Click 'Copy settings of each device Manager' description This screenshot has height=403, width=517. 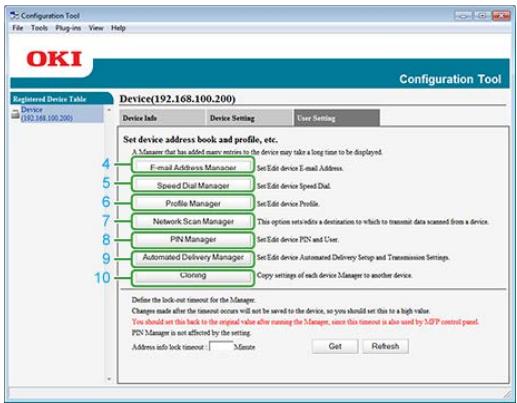pos(334,276)
